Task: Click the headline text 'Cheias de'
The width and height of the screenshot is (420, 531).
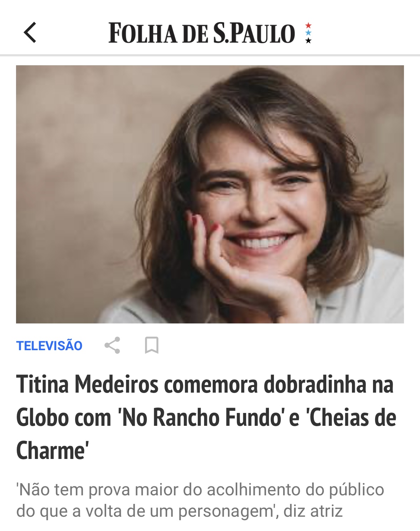Action: click(352, 418)
